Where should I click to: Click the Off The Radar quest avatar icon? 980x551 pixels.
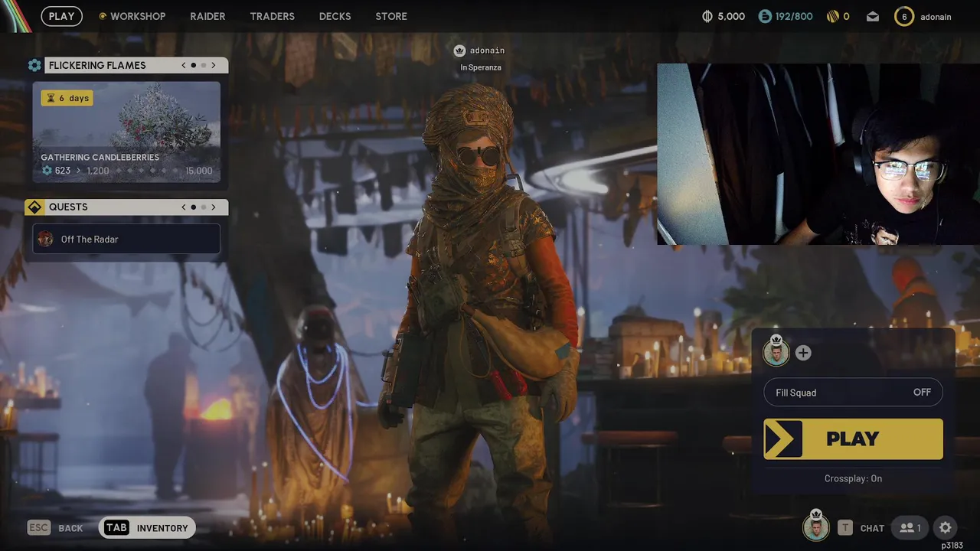tap(46, 239)
